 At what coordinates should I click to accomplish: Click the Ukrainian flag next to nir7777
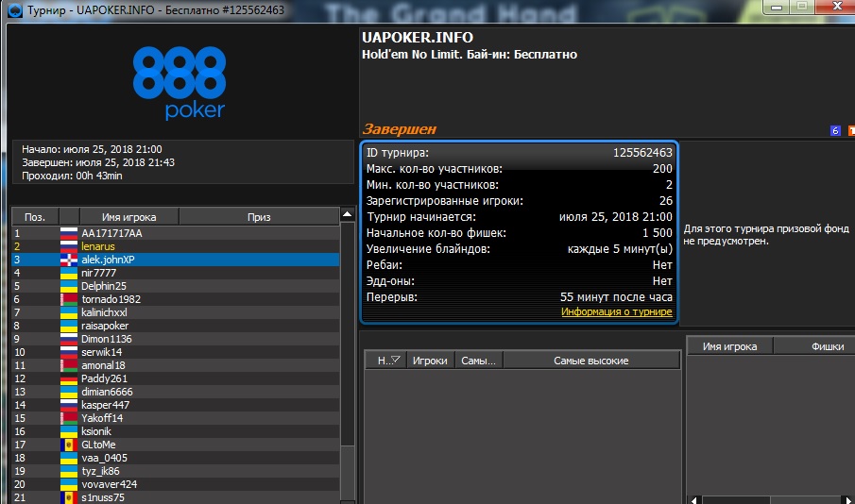(x=69, y=273)
